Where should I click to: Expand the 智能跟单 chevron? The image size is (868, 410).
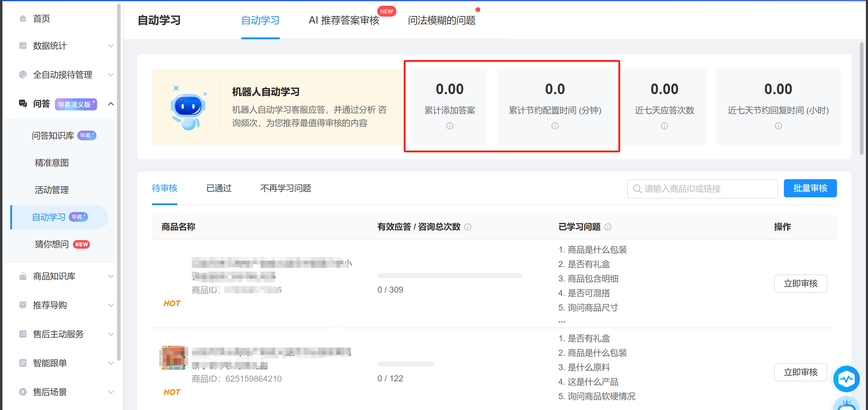pyautogui.click(x=111, y=363)
